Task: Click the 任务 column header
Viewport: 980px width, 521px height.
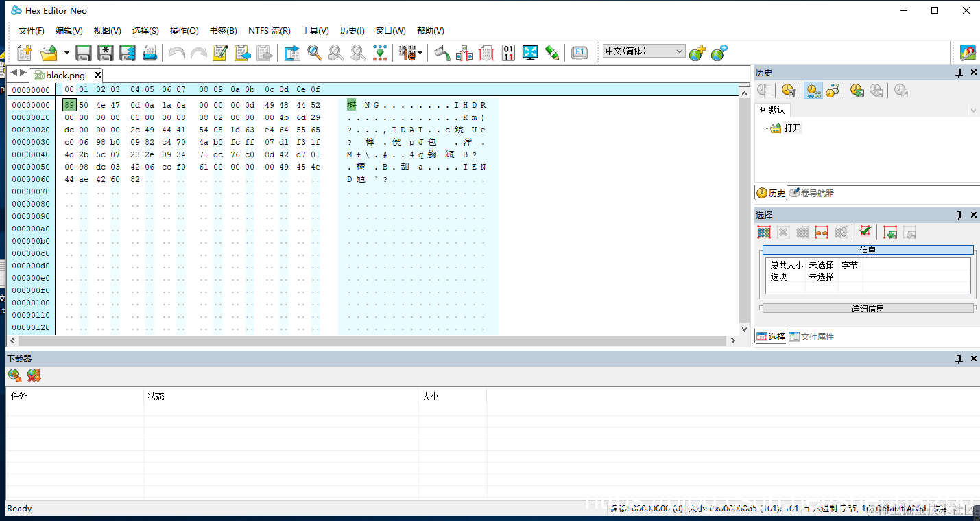Action: tap(75, 397)
